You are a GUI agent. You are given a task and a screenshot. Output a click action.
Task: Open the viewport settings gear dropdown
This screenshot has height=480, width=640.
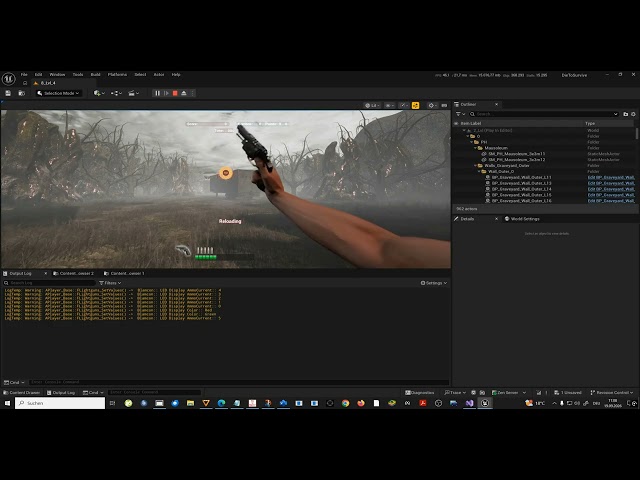point(432,105)
